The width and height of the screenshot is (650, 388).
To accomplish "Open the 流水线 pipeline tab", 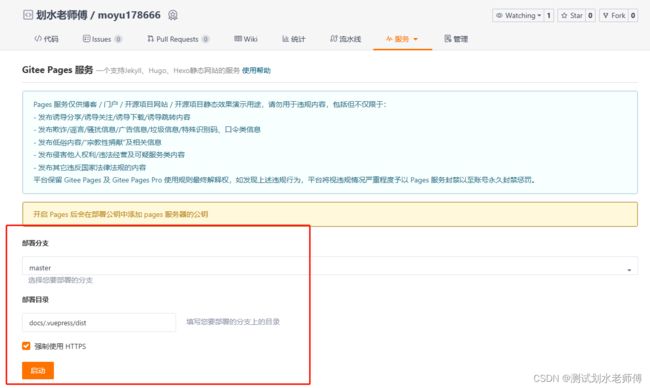I will [x=346, y=39].
